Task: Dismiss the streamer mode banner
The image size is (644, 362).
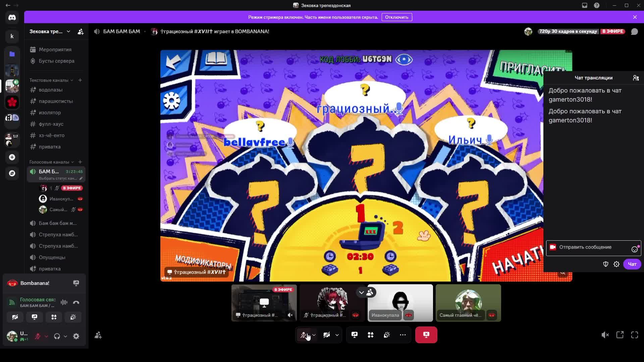Action: (x=635, y=17)
